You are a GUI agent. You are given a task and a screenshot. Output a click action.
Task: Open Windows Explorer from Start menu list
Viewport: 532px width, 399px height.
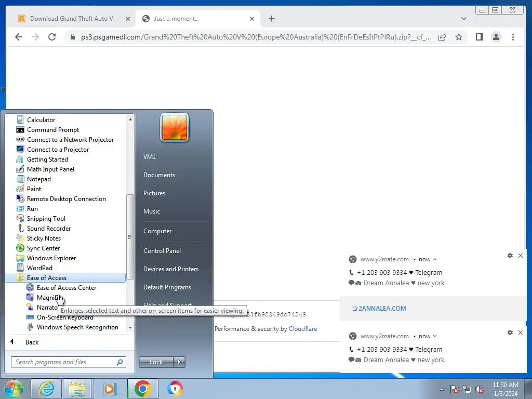[51, 258]
